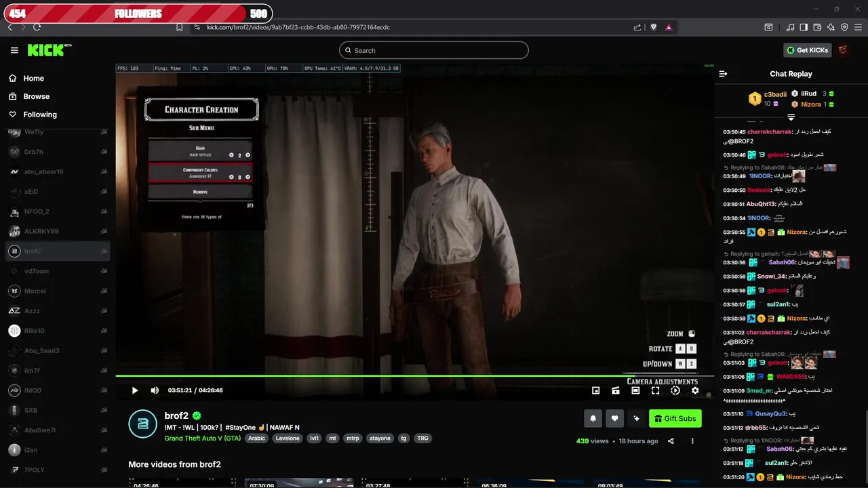868x488 pixels.
Task: Click the URL in the address bar
Action: [298, 27]
